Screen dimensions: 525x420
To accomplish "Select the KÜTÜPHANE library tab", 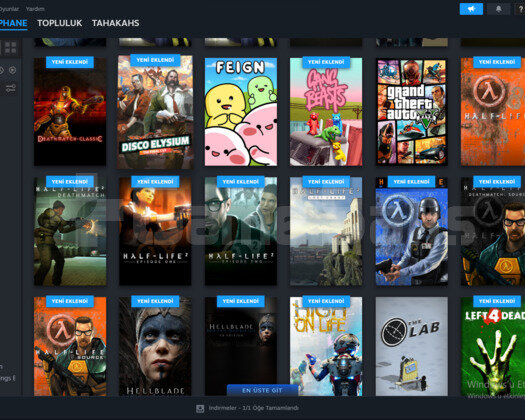I will click(13, 23).
